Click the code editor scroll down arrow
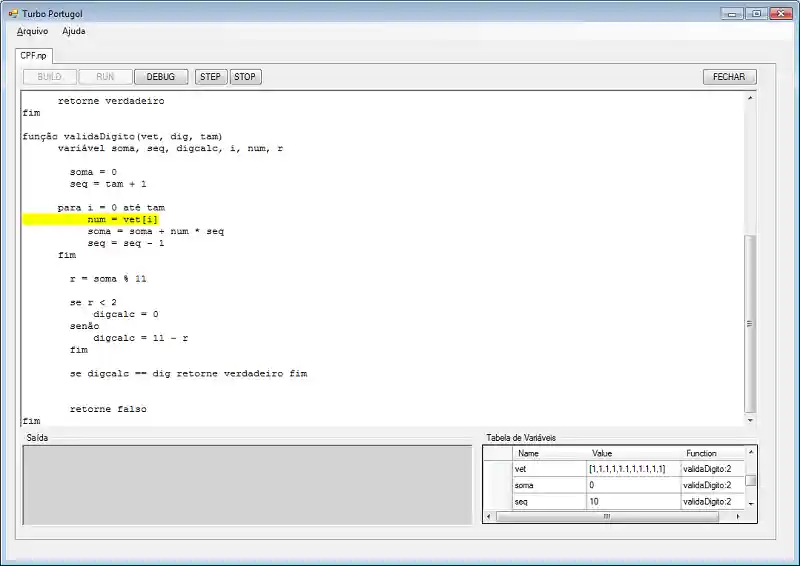Screen dimensions: 800x566 coord(751,420)
